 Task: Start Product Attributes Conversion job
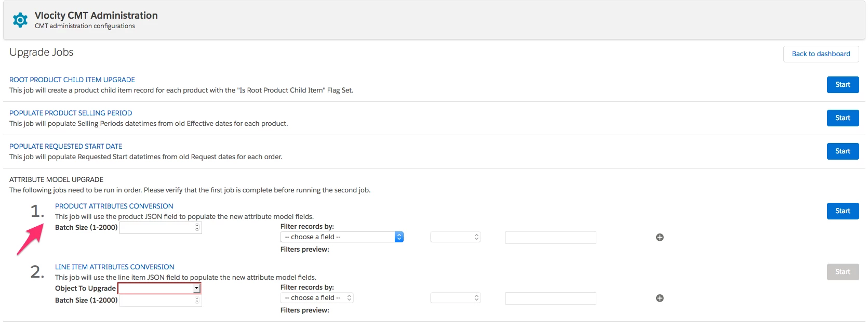(843, 211)
